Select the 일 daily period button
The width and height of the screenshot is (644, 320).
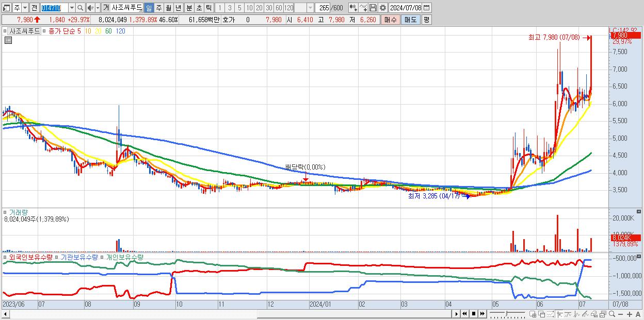click(149, 8)
